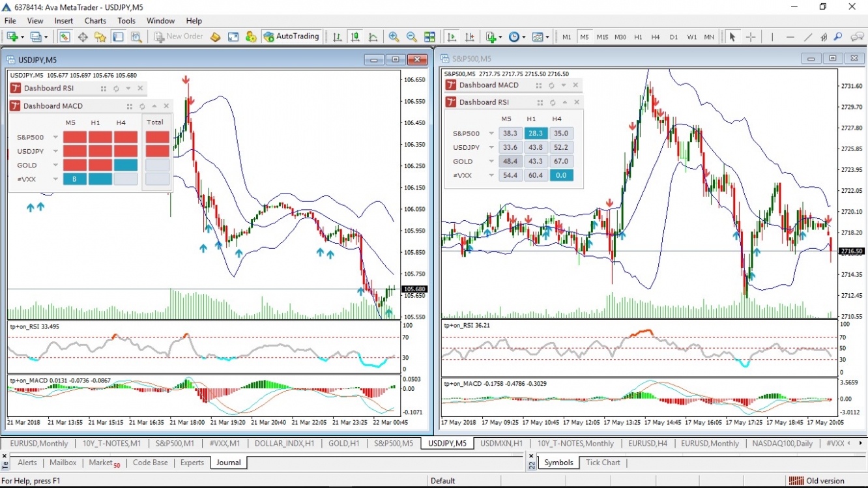Viewport: 868px width, 488px height.
Task: Select the Crosshair tool
Action: pos(751,37)
